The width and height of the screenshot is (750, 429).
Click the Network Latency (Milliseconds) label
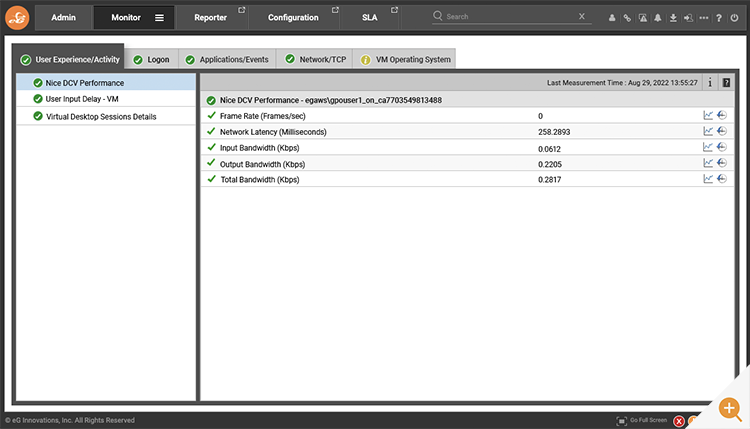coord(273,132)
